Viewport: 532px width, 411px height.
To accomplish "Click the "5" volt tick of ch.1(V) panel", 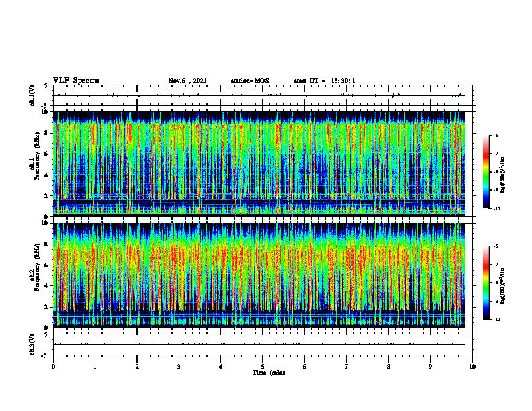I will (46, 86).
